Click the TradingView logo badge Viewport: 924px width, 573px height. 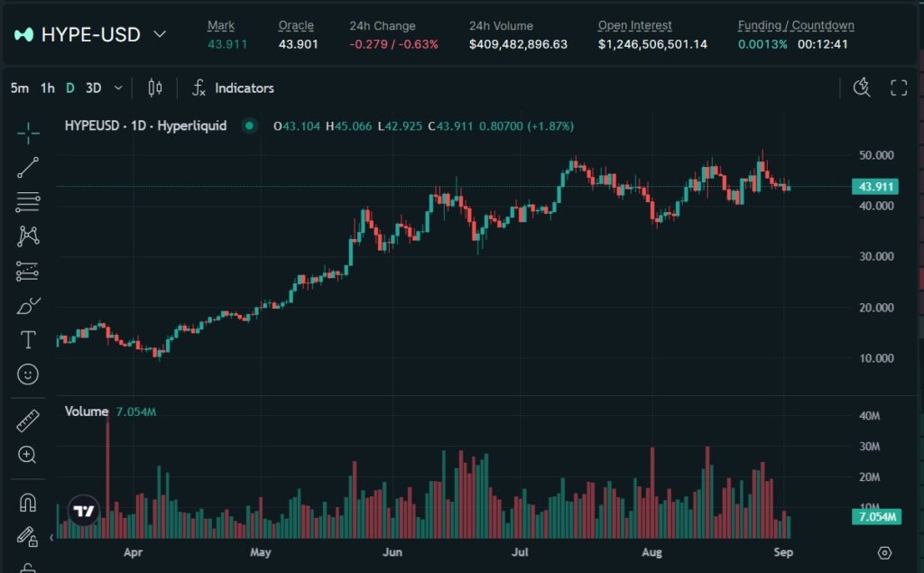point(84,511)
